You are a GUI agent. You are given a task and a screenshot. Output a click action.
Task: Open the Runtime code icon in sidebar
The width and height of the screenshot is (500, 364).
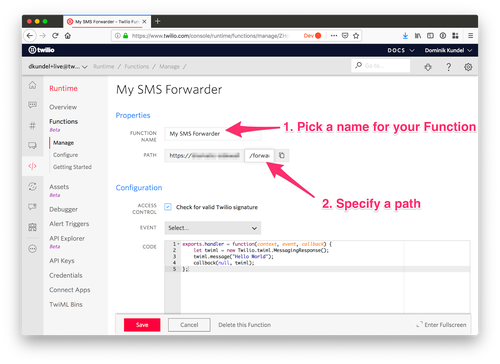[x=32, y=166]
